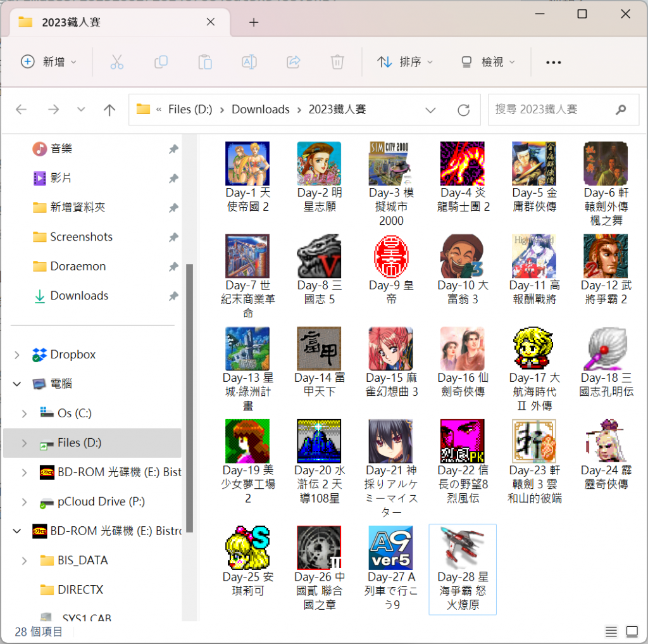The height and width of the screenshot is (644, 648).
Task: Select Day-25 安琪莉可 item
Action: click(x=247, y=562)
